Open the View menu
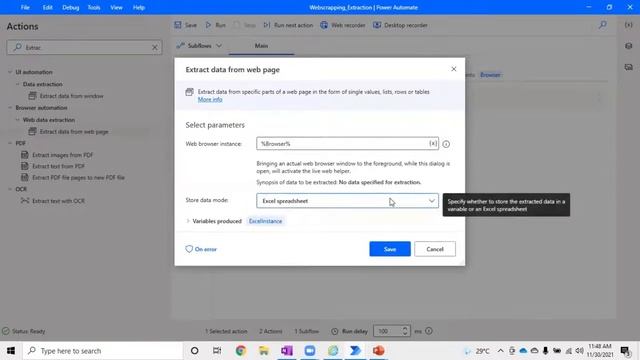This screenshot has height=360, width=640. pos(116,7)
